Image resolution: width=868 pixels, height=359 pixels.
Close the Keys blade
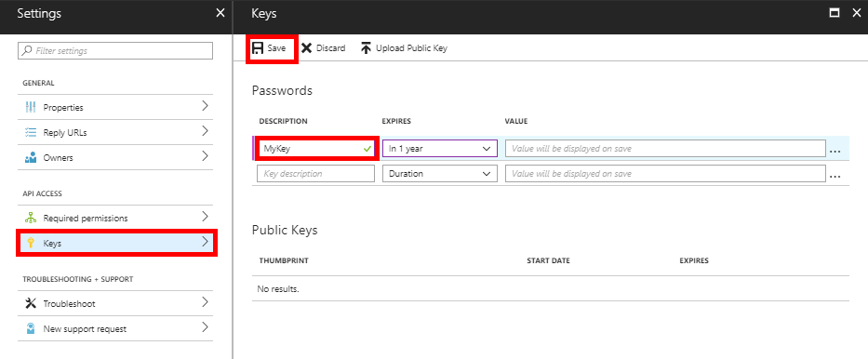tap(856, 13)
